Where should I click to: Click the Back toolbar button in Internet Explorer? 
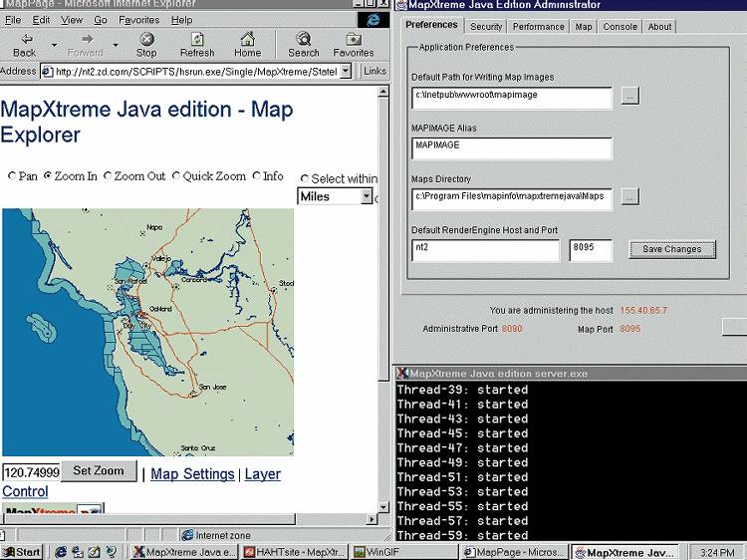coord(24,45)
